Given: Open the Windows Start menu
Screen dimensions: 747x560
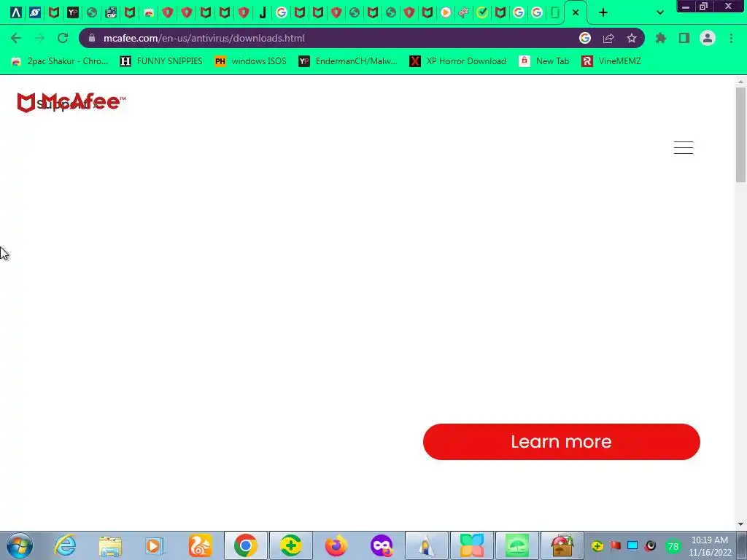Looking at the screenshot, I should [x=20, y=545].
